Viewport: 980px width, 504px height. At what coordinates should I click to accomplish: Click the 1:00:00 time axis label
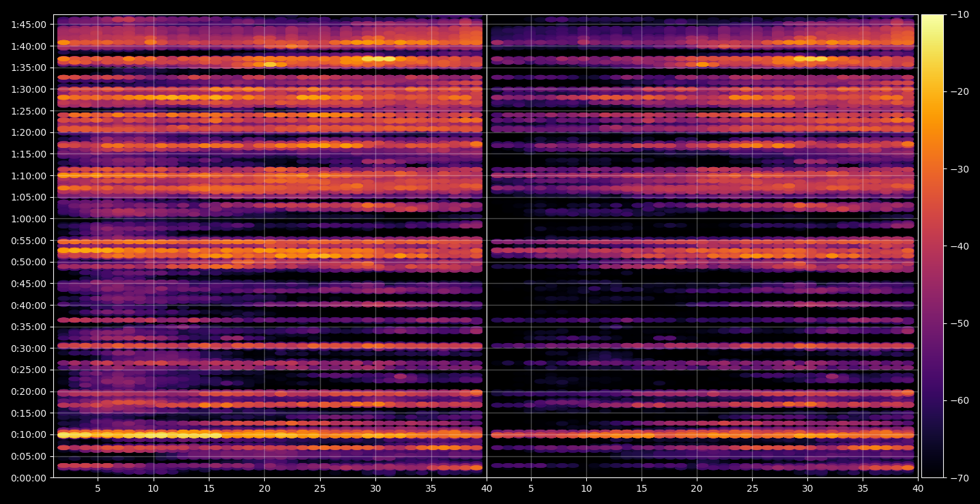[x=29, y=218]
